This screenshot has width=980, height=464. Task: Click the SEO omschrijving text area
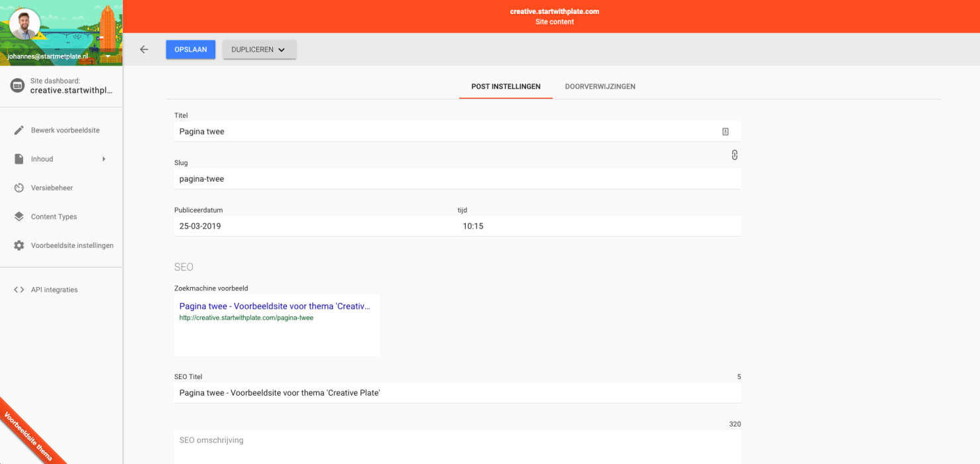(457, 447)
